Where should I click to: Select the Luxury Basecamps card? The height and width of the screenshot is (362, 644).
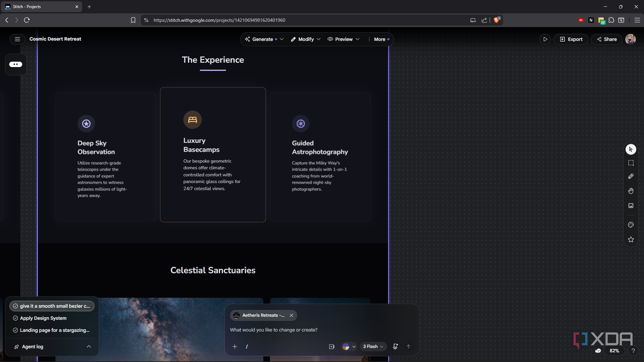213,155
